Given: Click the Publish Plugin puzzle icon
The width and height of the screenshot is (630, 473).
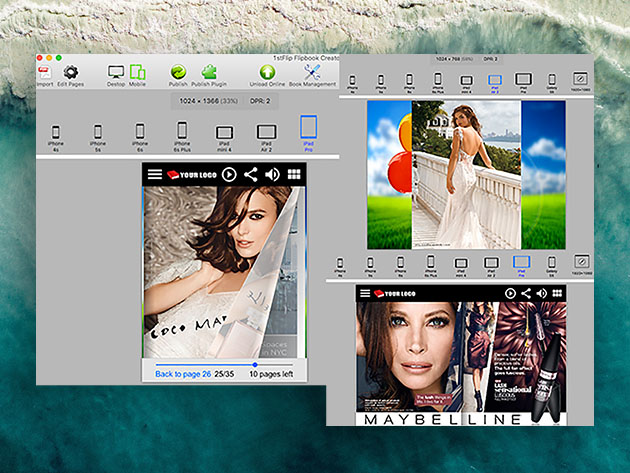Looking at the screenshot, I should [x=210, y=73].
